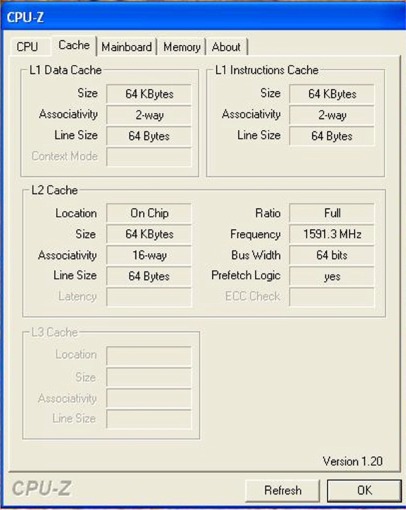Confirm with the OK button
Image resolution: width=406 pixels, height=510 pixels.
pyautogui.click(x=364, y=490)
